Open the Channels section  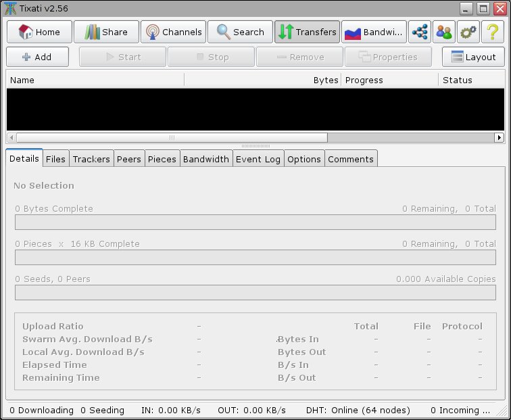(x=173, y=32)
